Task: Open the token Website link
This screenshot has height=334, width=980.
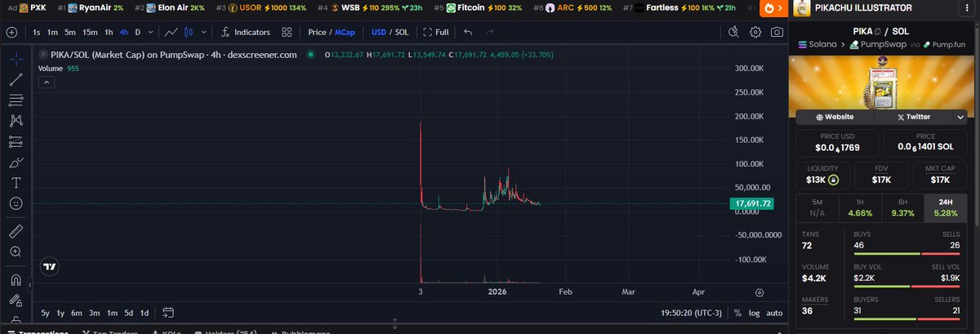Action: click(x=835, y=117)
